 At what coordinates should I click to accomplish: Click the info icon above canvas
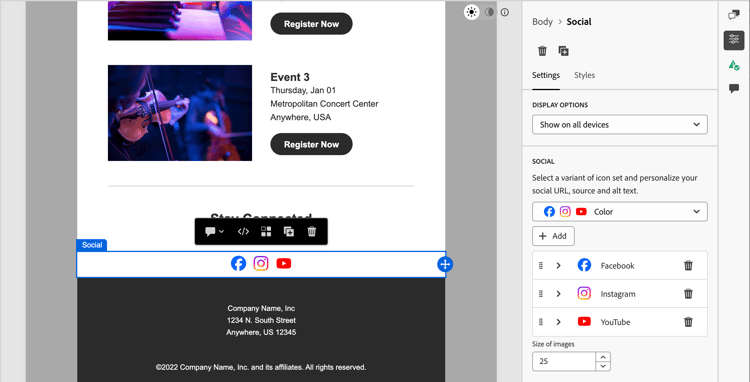[x=505, y=12]
